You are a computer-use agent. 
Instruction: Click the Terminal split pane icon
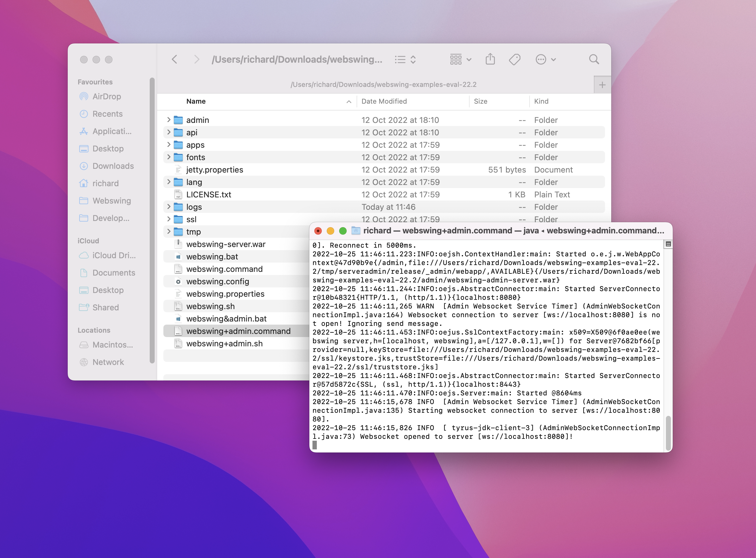[x=668, y=244]
